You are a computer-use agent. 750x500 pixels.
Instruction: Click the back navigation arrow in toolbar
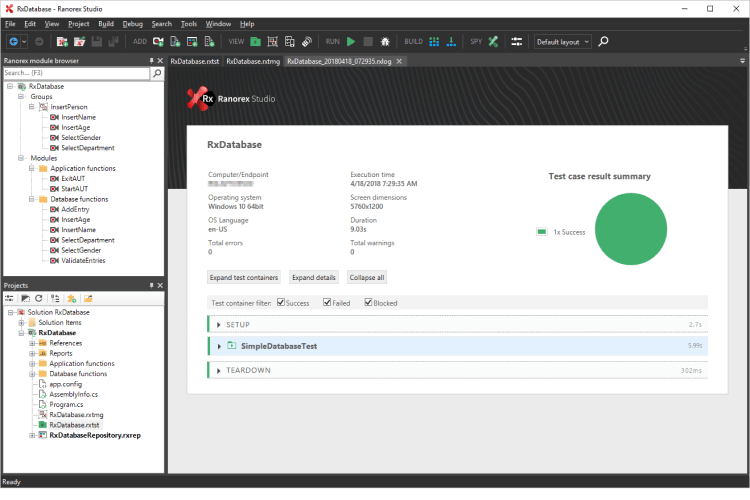[x=13, y=42]
